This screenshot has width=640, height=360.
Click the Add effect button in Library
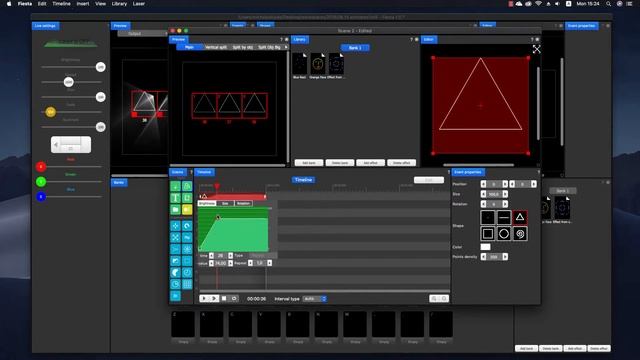pos(370,163)
